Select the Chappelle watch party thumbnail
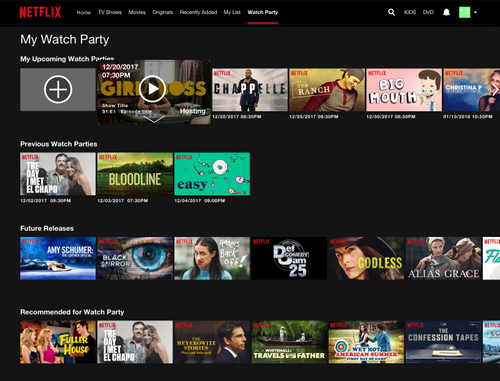This screenshot has height=381, width=500. coord(250,90)
